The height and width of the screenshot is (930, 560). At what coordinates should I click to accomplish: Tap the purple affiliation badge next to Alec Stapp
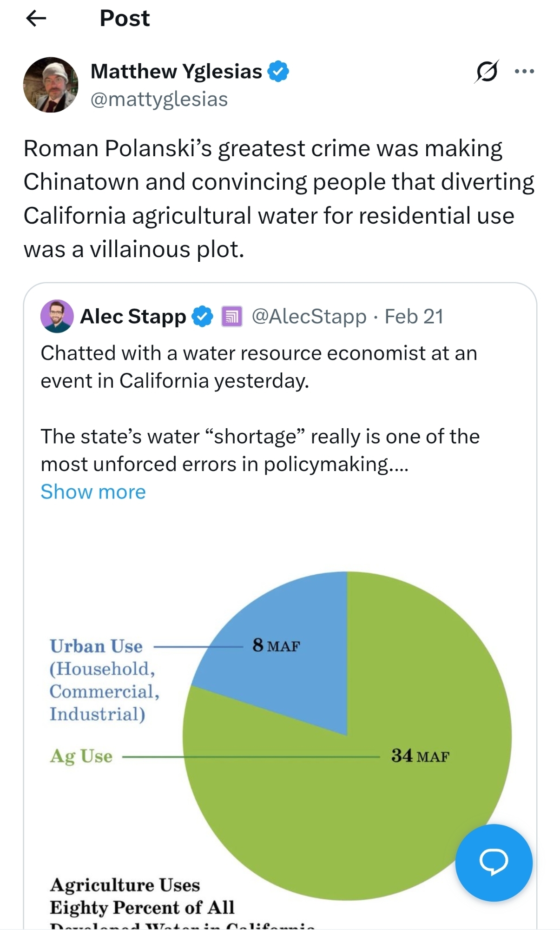coord(231,317)
